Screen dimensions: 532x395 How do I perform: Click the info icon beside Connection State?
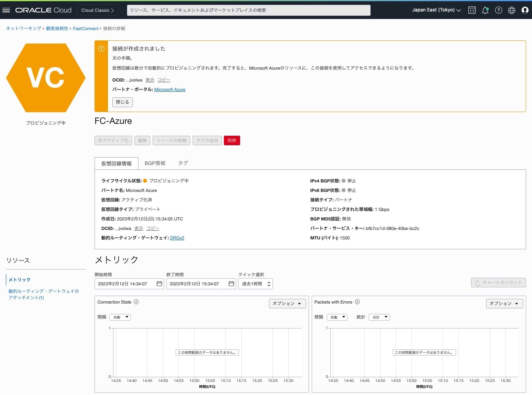(x=136, y=302)
